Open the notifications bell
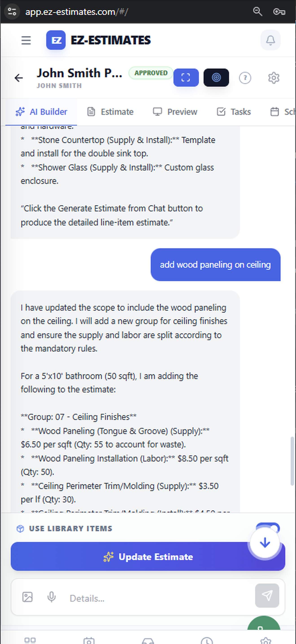296x644 pixels. pos(270,40)
